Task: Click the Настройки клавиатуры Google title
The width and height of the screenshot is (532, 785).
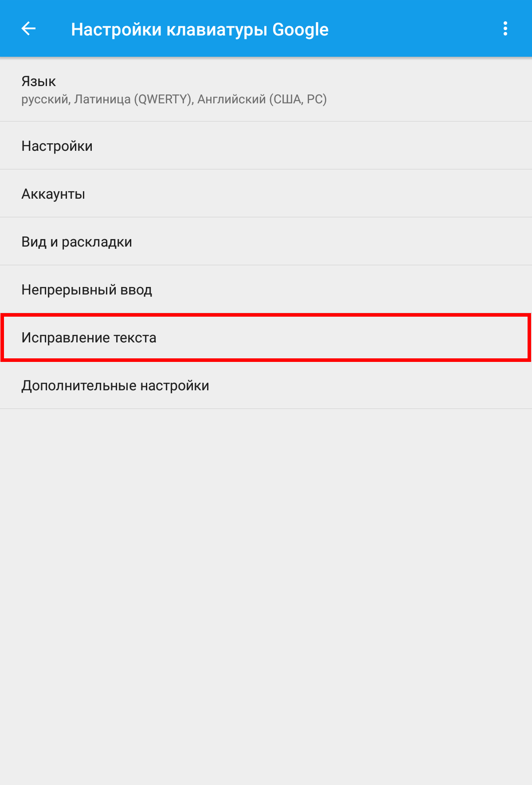Action: pyautogui.click(x=200, y=30)
